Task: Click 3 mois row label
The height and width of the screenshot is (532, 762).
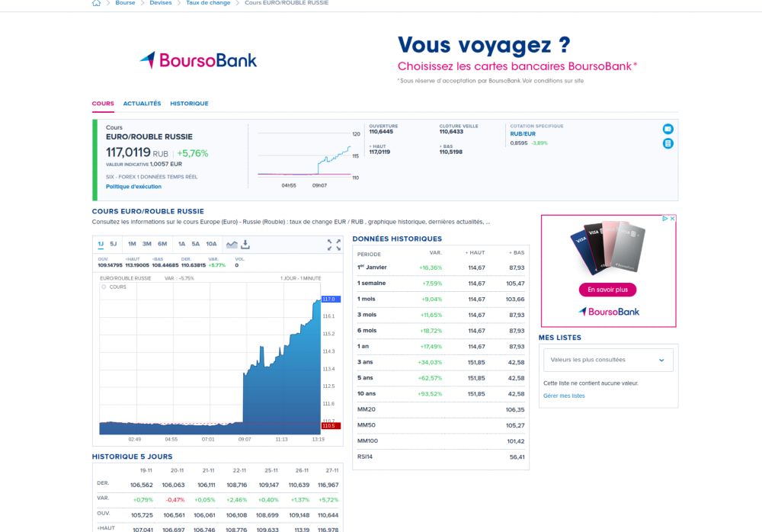Action: pyautogui.click(x=367, y=315)
